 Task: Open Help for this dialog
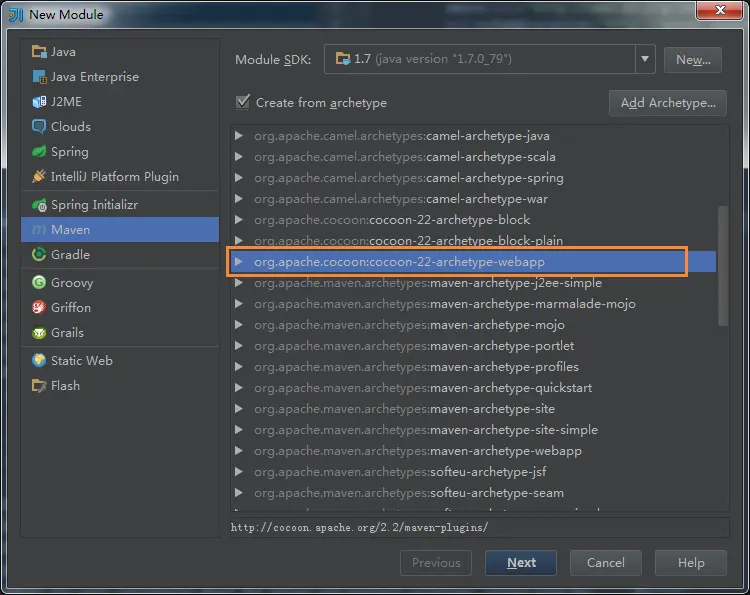point(691,562)
